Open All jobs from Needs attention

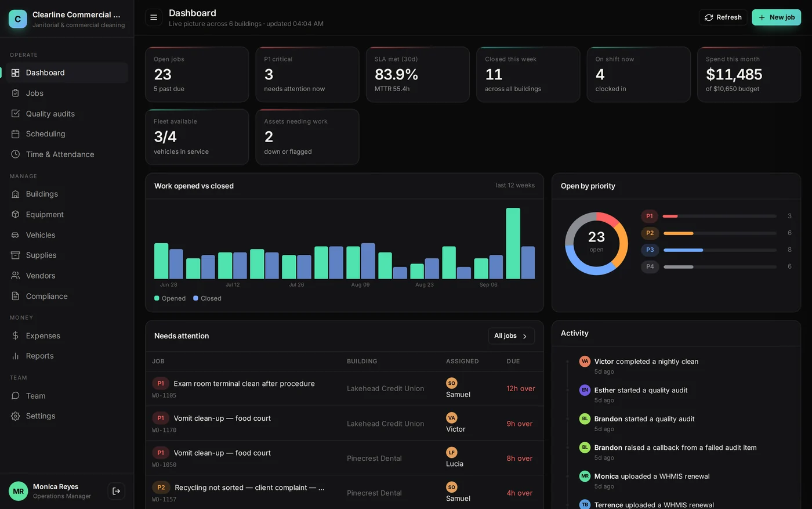pos(511,336)
